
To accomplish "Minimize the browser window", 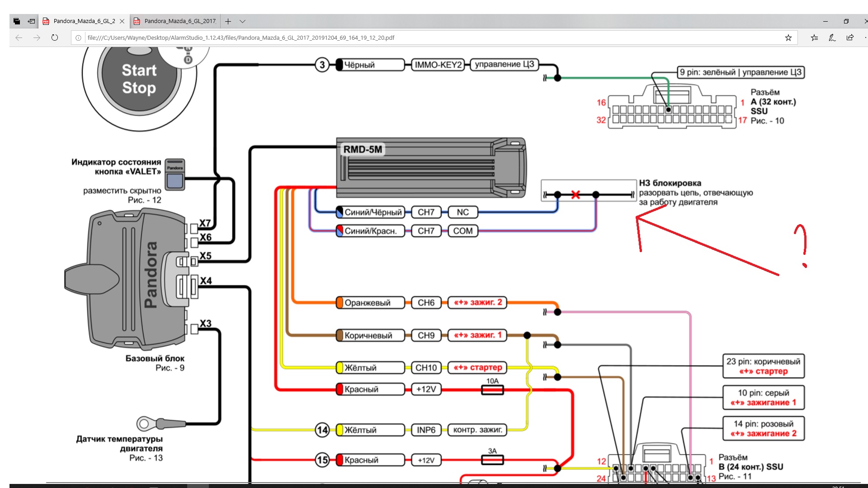I will 826,21.
